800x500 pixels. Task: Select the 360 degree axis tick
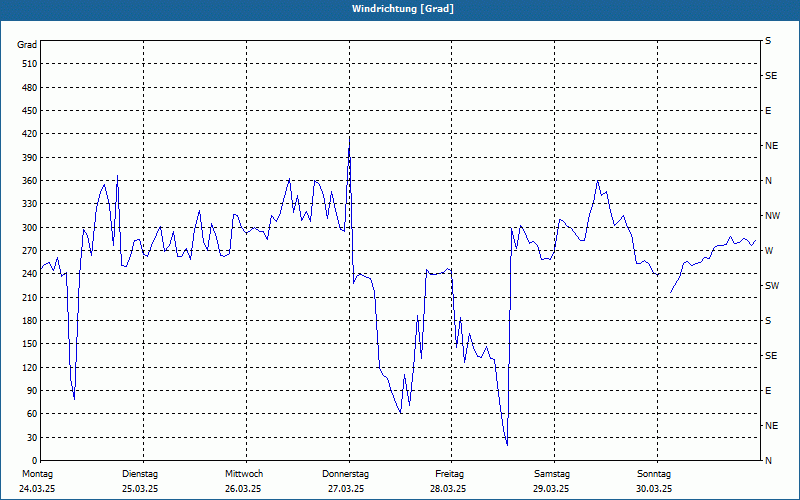click(29, 181)
